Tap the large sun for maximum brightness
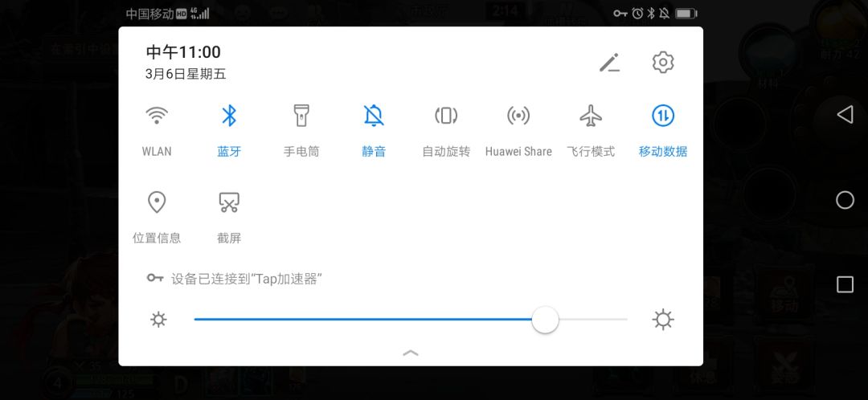Image resolution: width=868 pixels, height=400 pixels. pos(662,320)
